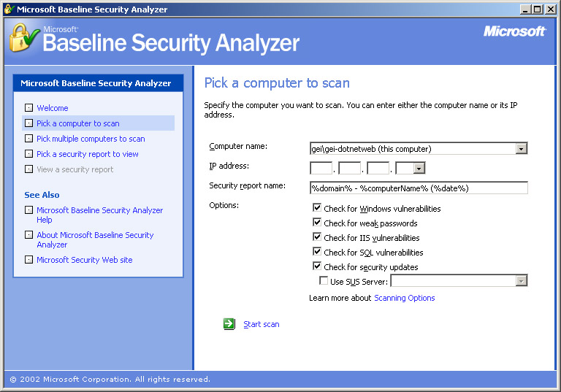Uncheck Check for Windows vulnerabilities
This screenshot has width=561, height=392.
click(317, 209)
